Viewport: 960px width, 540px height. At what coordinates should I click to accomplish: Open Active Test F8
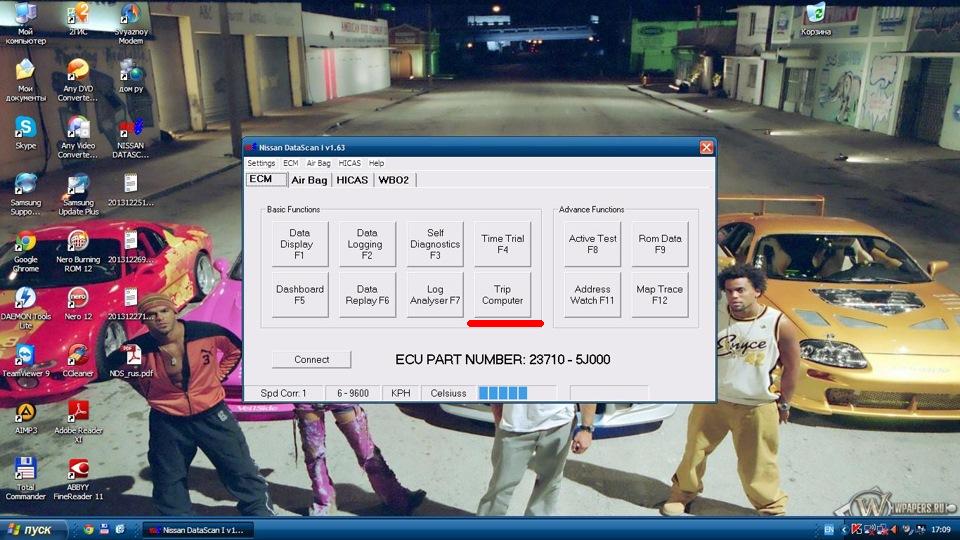[x=592, y=244]
